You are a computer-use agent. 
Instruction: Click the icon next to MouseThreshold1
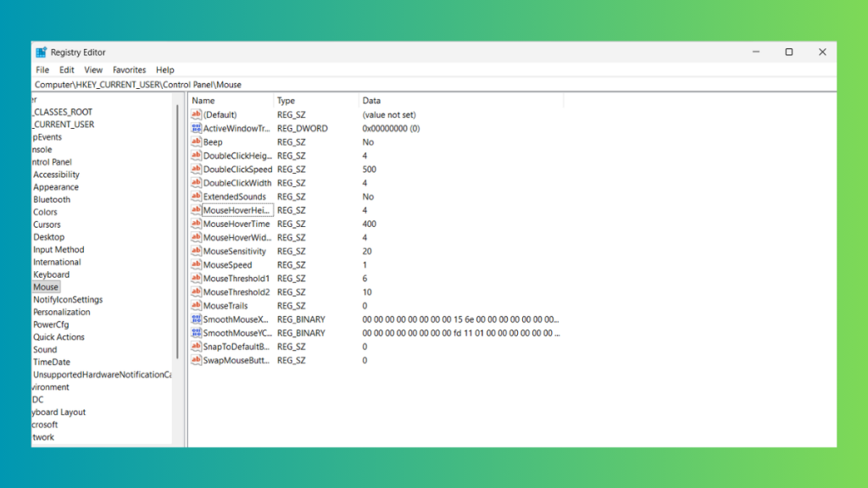[196, 278]
